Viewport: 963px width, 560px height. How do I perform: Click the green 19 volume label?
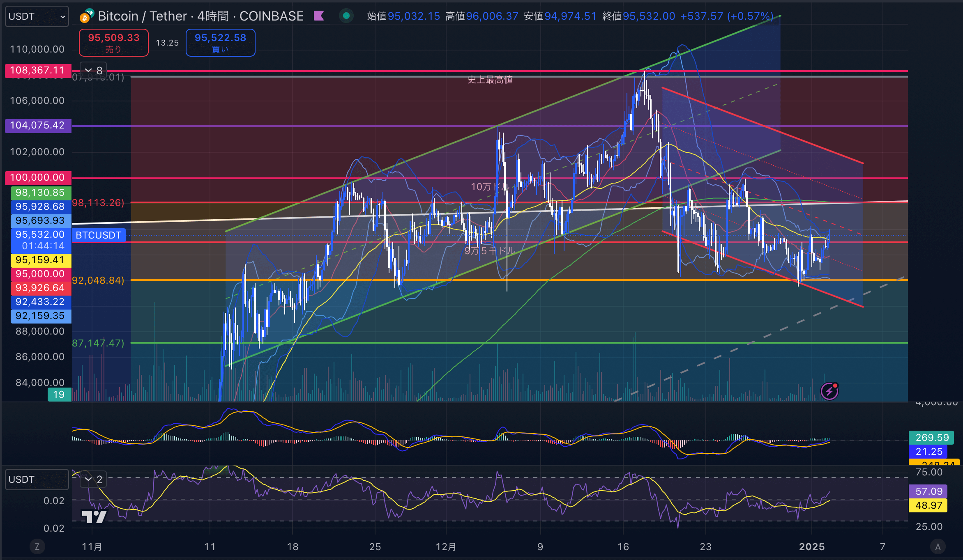[x=60, y=395]
